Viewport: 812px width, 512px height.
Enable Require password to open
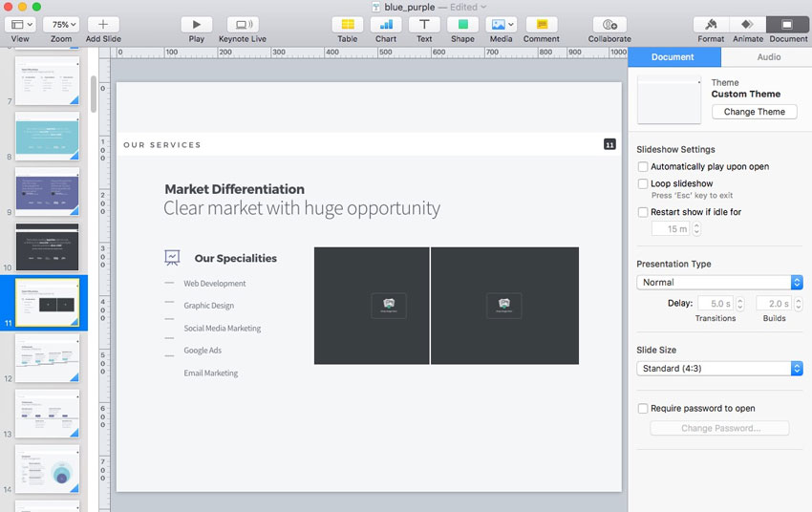coord(643,409)
